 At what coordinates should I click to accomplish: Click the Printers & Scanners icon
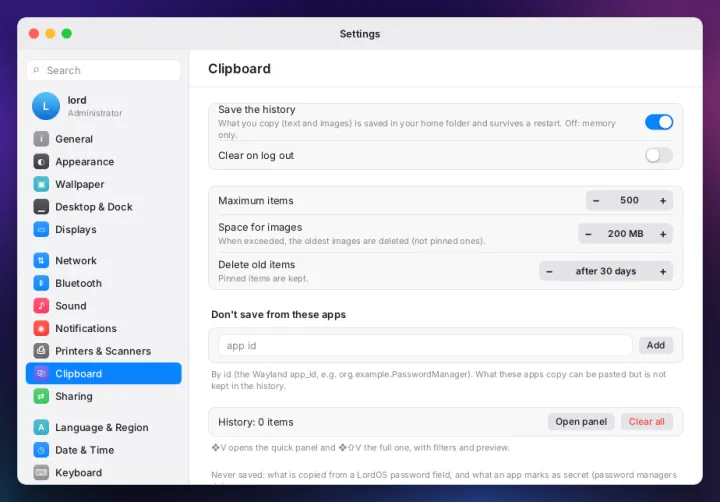pyautogui.click(x=41, y=351)
